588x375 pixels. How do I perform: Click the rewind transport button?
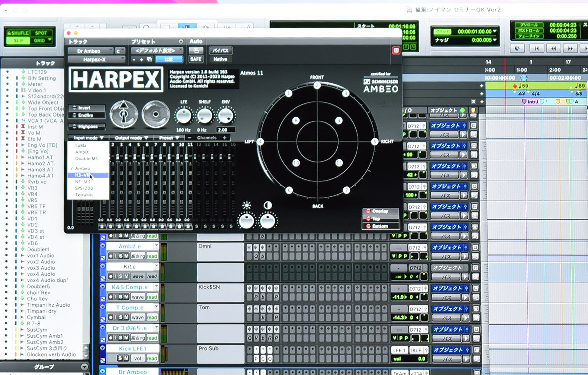[554, 48]
